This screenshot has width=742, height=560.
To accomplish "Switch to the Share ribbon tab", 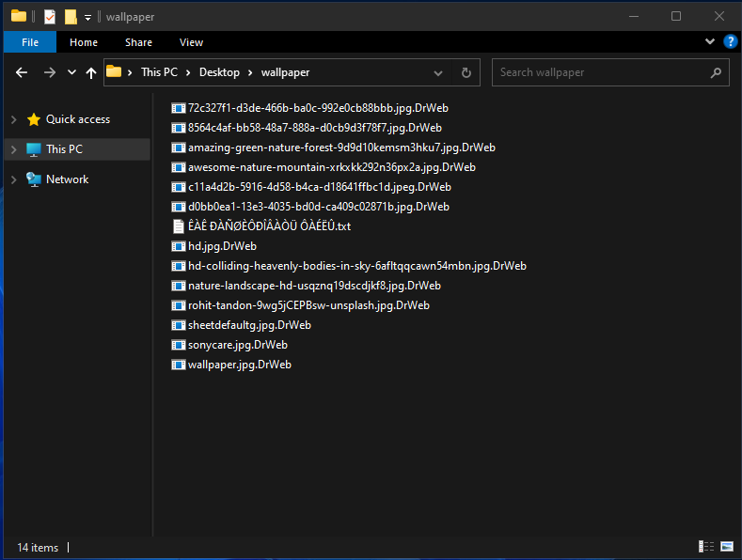I will pos(138,42).
